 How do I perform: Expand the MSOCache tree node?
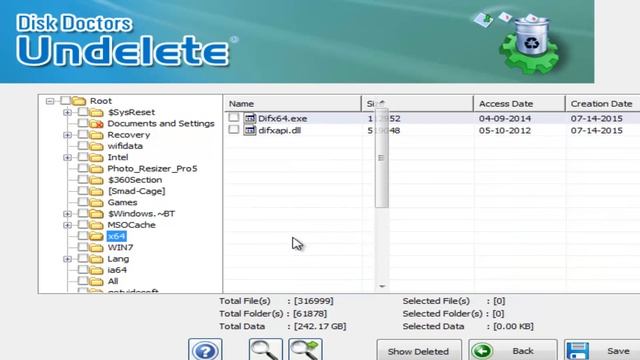point(67,225)
